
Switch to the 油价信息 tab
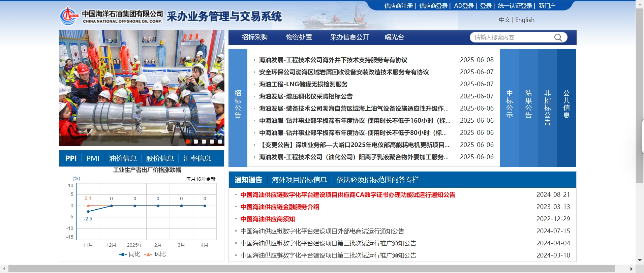[x=123, y=158]
